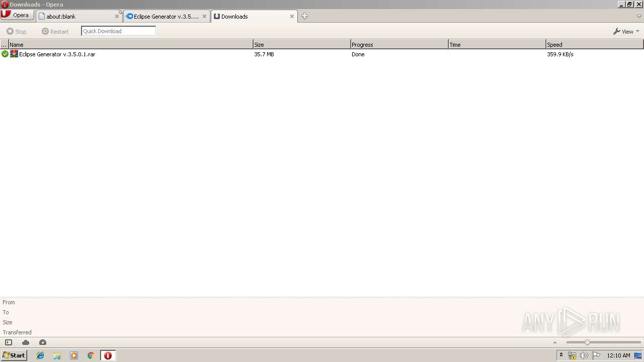644x362 pixels.
Task: Click Show Desktop icon beside clock
Action: pyautogui.click(x=638, y=355)
